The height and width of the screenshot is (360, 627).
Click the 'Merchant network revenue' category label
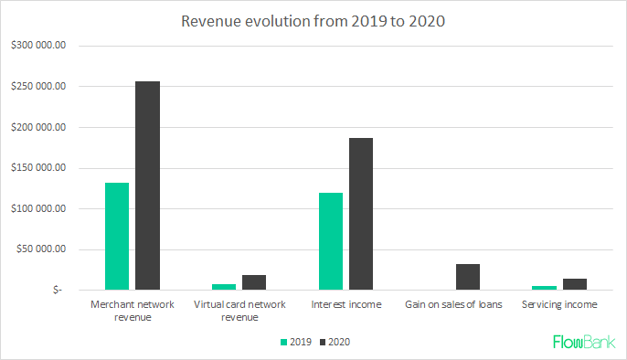tap(132, 311)
